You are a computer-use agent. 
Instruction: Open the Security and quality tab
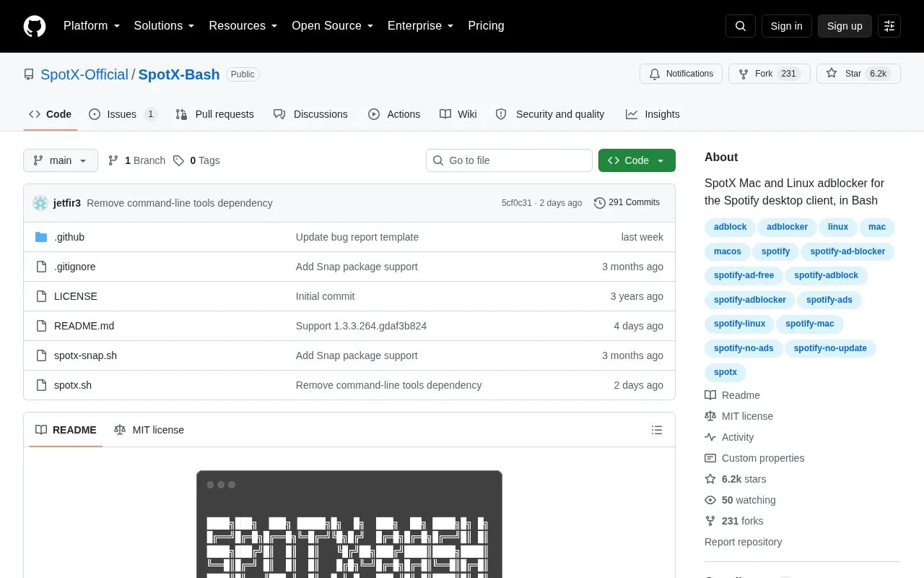point(550,114)
